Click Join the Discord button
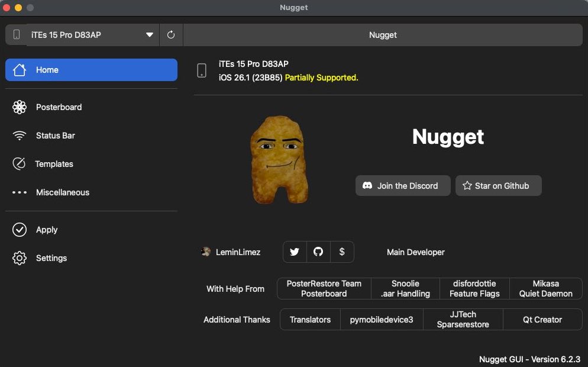Viewport: 588px width, 367px height. (x=403, y=186)
